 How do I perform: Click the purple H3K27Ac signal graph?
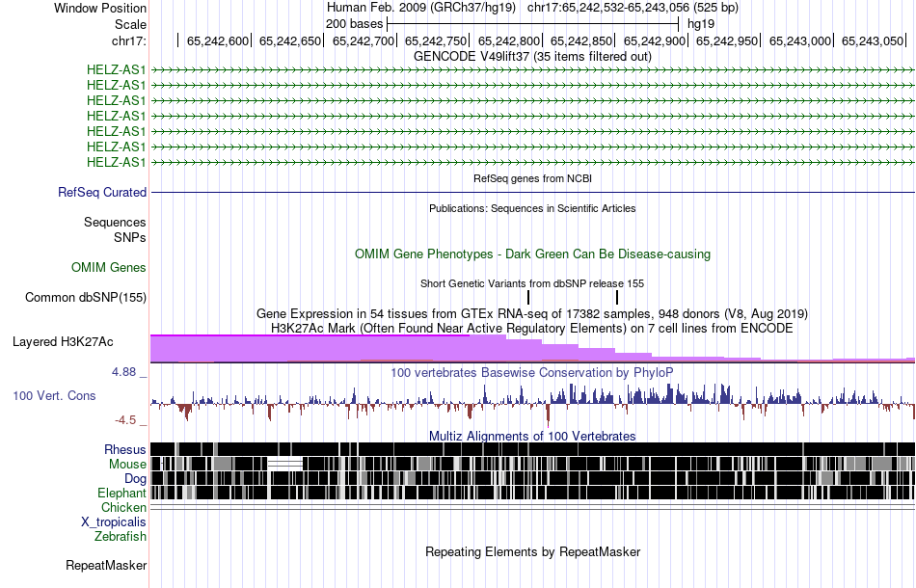(x=533, y=349)
